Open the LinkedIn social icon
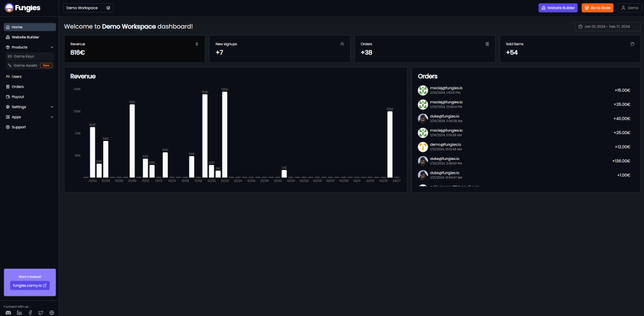The width and height of the screenshot is (644, 316). (19, 313)
